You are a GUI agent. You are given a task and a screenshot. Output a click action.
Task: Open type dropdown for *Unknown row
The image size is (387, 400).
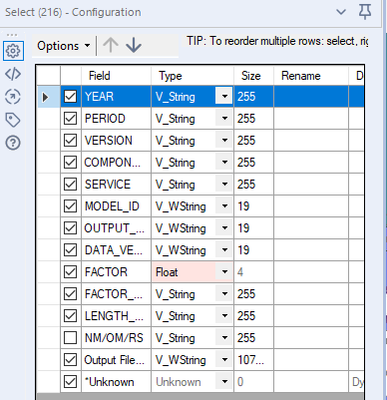(224, 382)
